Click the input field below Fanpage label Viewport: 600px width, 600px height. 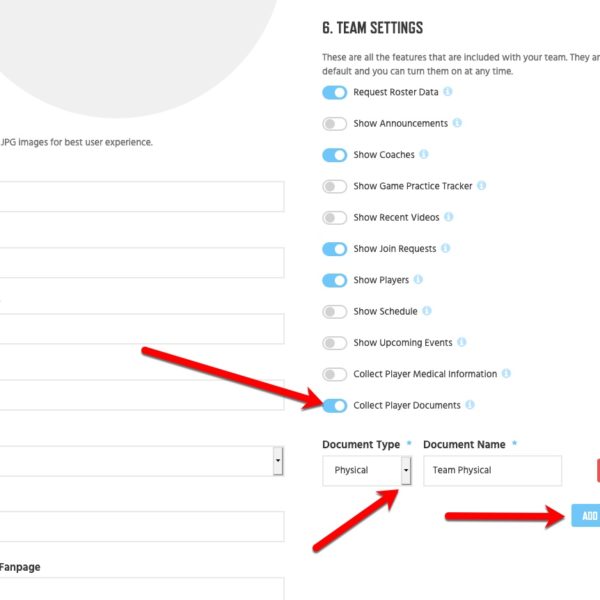tap(142, 589)
